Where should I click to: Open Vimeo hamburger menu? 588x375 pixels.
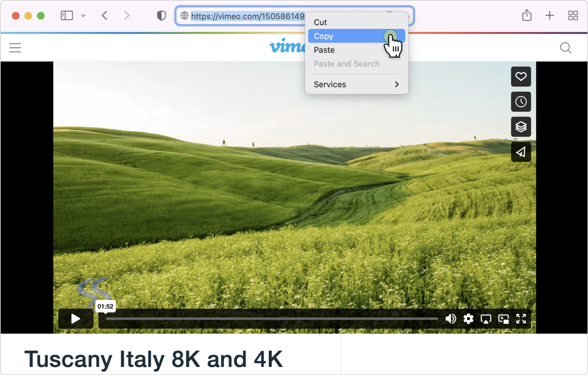[15, 48]
